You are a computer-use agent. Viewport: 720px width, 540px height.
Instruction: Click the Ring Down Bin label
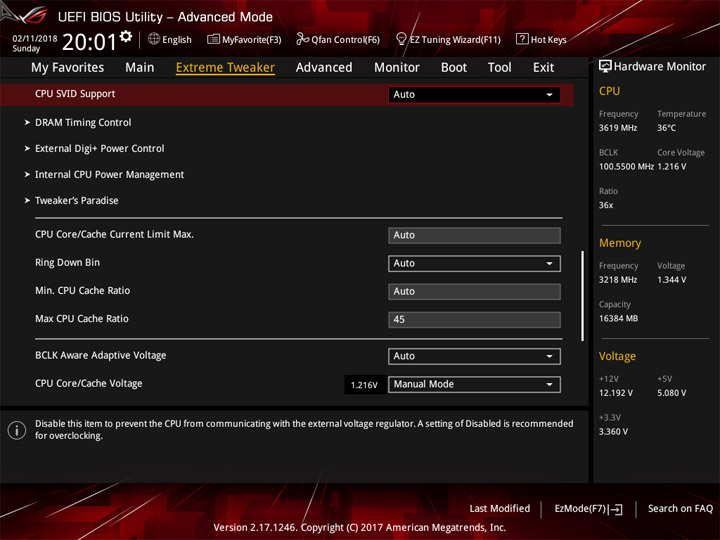(68, 263)
